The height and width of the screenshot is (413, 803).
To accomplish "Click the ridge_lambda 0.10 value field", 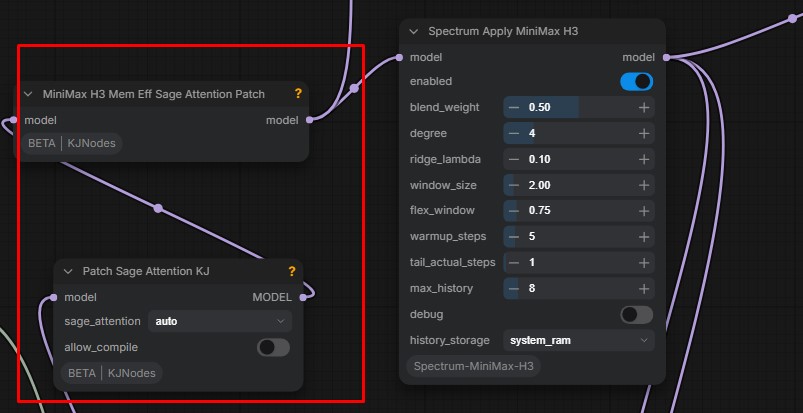I will [x=579, y=159].
